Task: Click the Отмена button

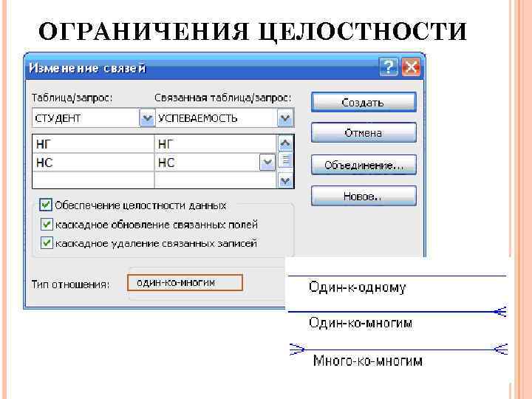Action: [x=364, y=133]
